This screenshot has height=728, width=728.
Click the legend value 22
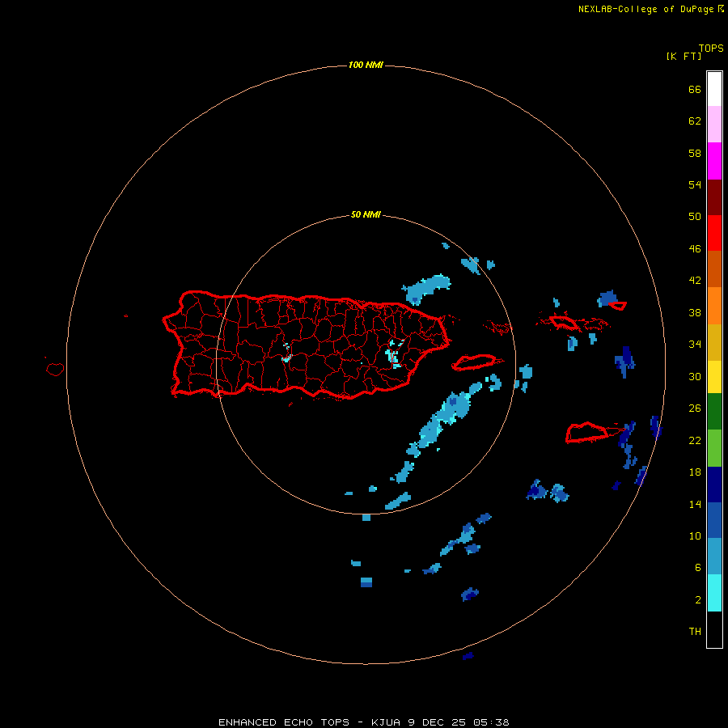point(695,441)
